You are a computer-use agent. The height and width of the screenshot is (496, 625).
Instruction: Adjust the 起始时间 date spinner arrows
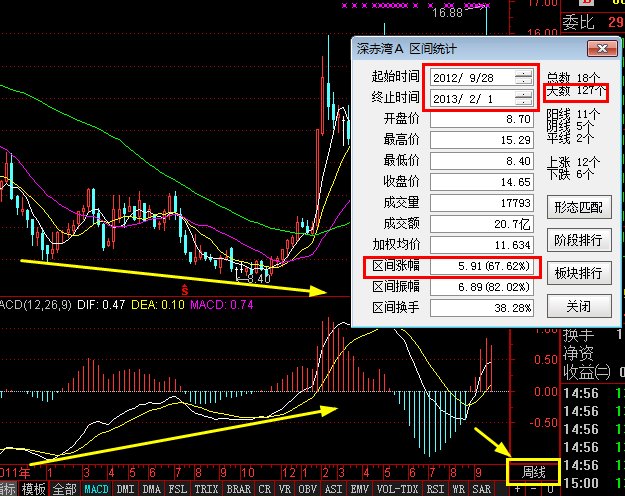click(x=524, y=77)
